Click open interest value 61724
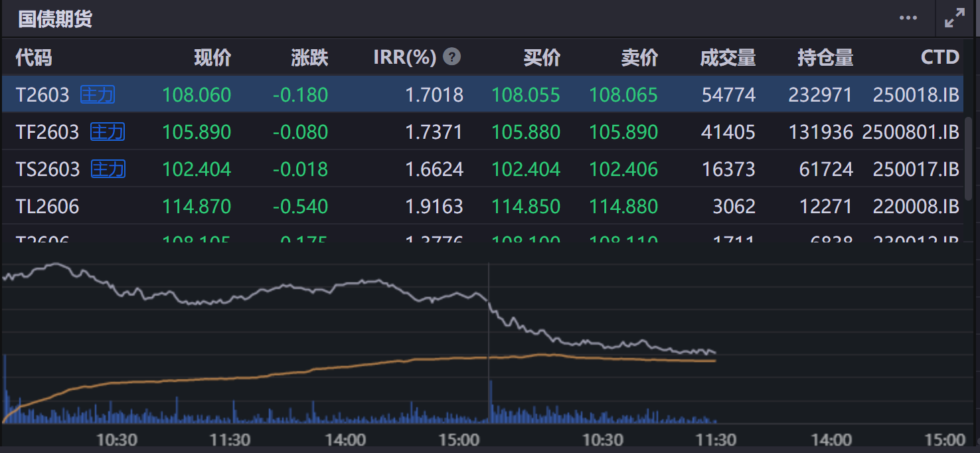 [826, 169]
